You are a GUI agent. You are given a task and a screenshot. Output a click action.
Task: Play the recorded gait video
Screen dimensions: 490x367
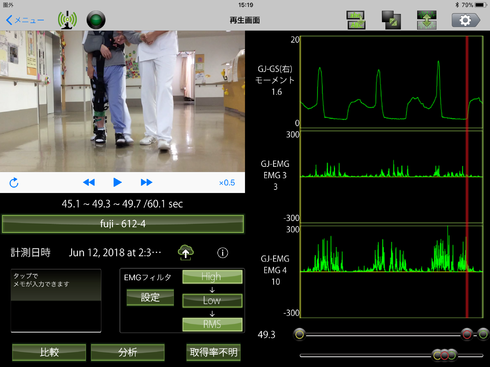point(117,182)
